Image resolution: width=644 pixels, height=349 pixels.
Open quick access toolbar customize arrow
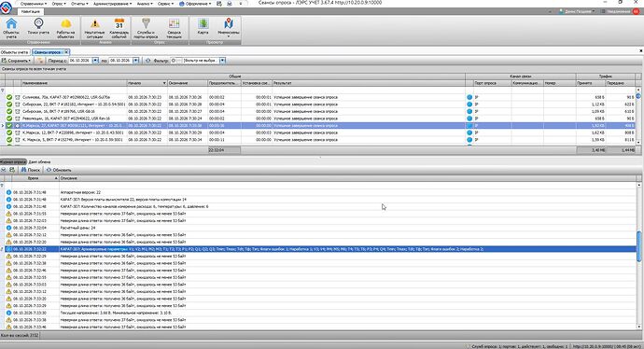tap(240, 4)
